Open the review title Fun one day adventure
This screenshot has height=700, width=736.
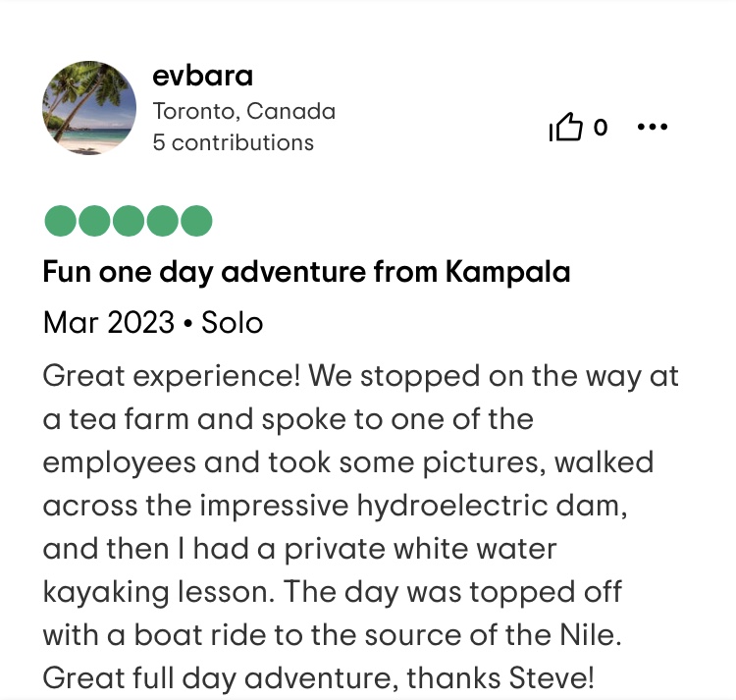[x=306, y=271]
